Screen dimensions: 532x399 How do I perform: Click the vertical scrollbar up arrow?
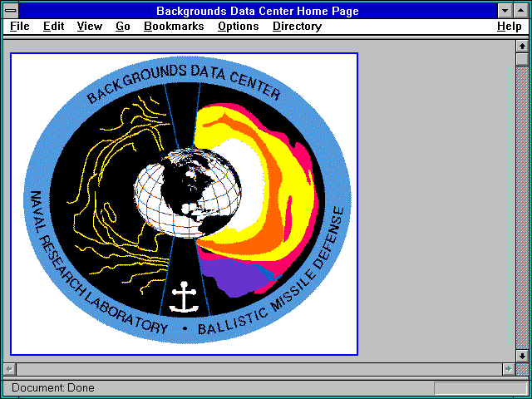click(x=522, y=47)
